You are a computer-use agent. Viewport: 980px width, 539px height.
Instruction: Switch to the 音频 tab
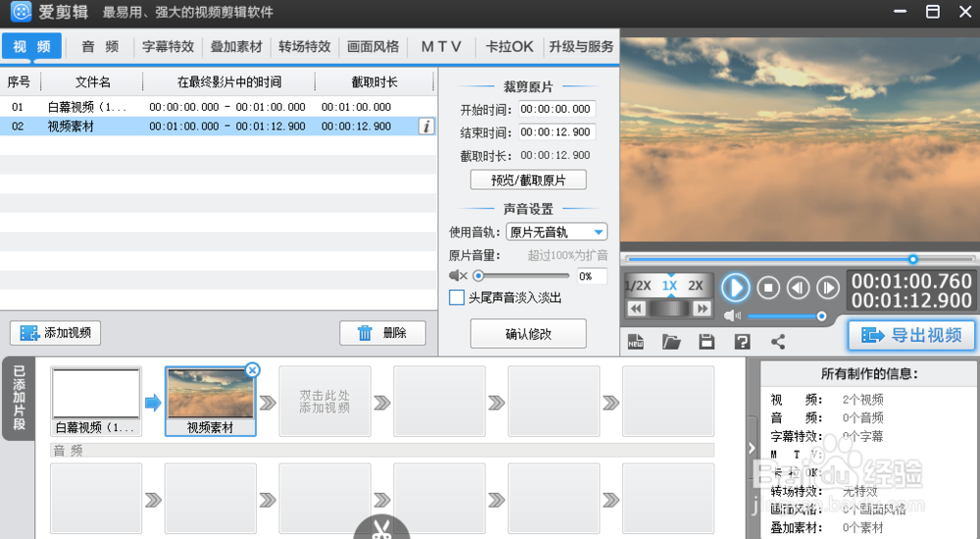100,46
